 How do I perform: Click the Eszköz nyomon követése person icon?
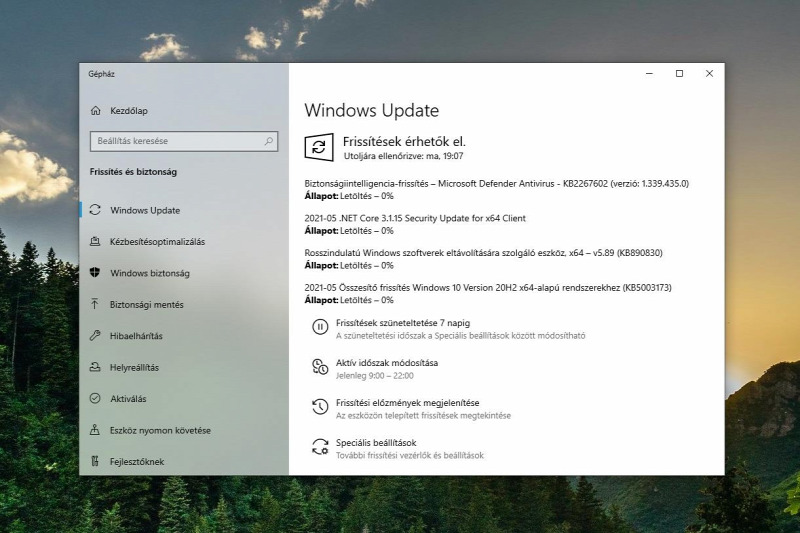click(95, 430)
